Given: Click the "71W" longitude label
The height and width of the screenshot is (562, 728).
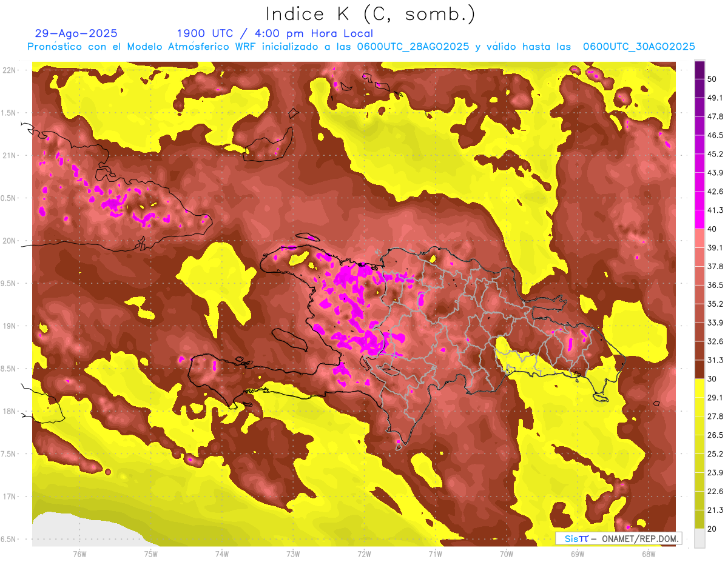Looking at the screenshot, I should 435,554.
